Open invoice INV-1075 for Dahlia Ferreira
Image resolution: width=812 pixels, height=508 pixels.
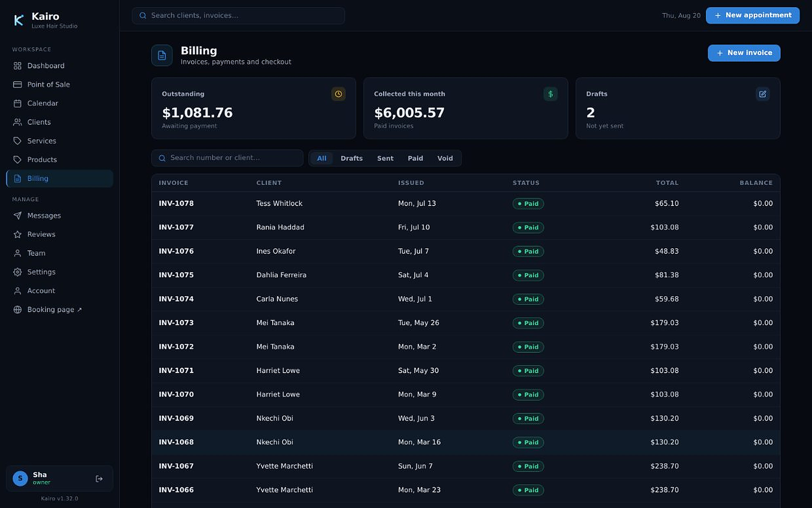pos(466,275)
